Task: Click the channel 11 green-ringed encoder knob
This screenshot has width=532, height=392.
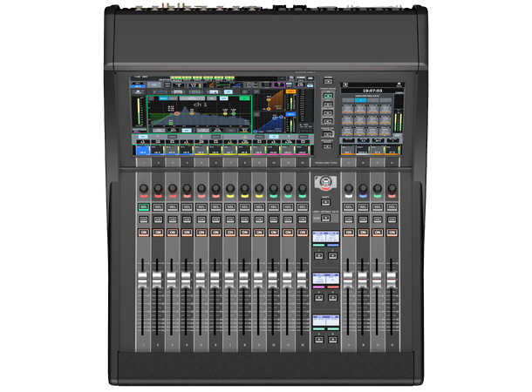Action: (288, 188)
